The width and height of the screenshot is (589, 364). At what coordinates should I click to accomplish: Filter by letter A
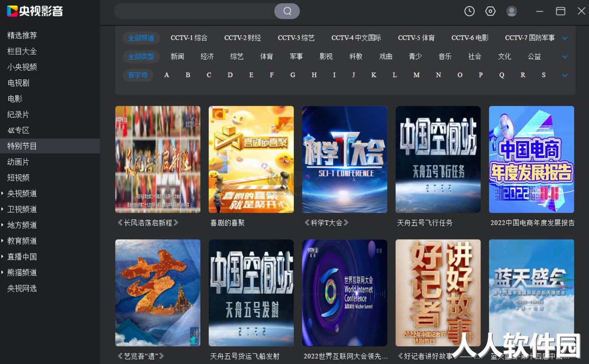click(167, 75)
